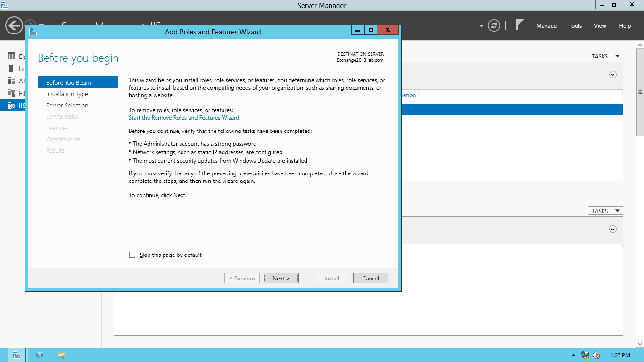This screenshot has height=362, width=644.
Task: Select the IIS icon in the sidebar
Action: pyautogui.click(x=11, y=106)
